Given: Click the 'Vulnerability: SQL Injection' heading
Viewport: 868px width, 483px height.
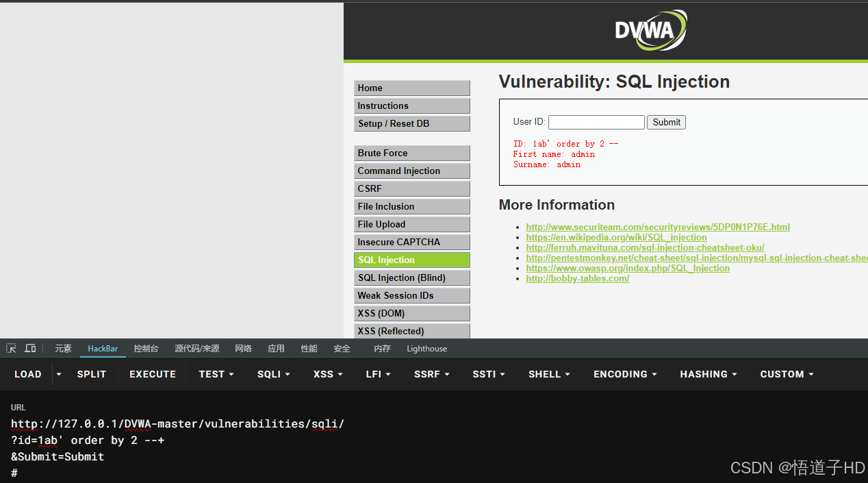Looking at the screenshot, I should (614, 82).
